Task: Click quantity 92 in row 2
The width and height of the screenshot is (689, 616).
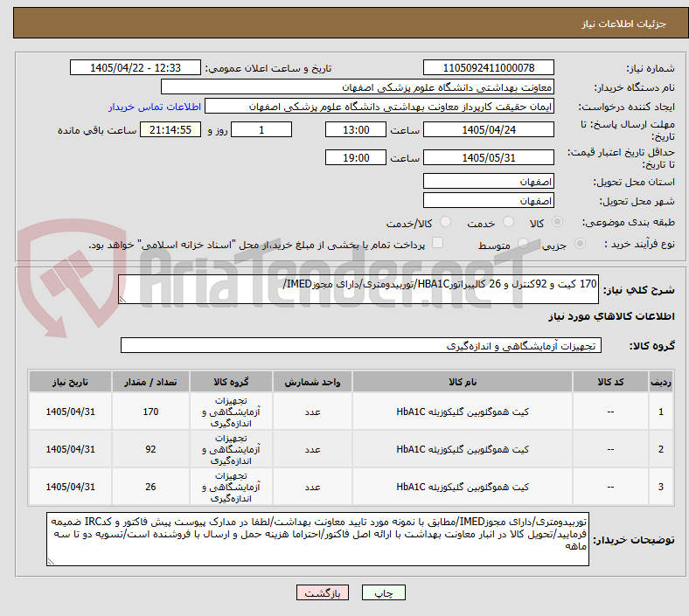Action: coord(150,449)
